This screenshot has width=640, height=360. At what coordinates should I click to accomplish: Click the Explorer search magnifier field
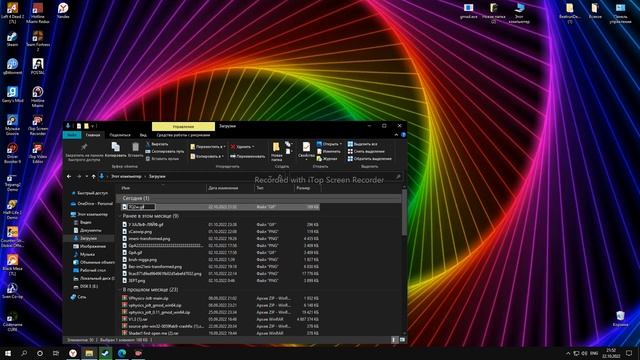point(398,176)
